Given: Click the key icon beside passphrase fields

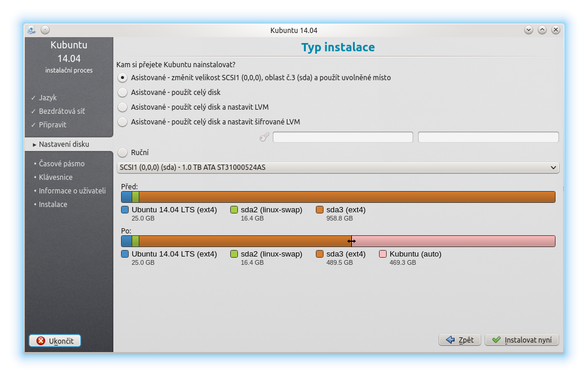Looking at the screenshot, I should point(264,137).
